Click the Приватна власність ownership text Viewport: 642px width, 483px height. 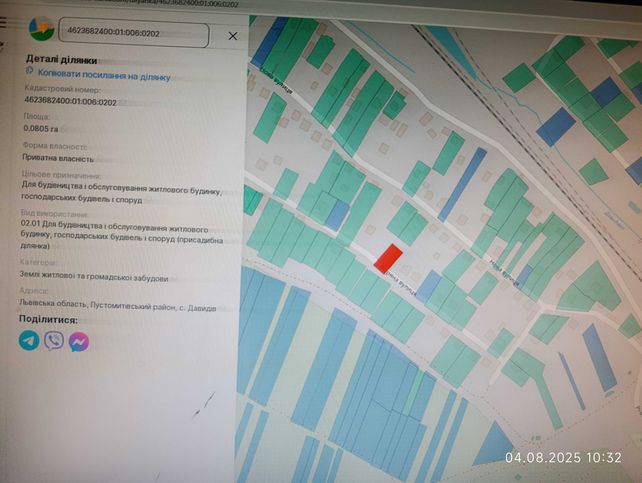coord(58,158)
